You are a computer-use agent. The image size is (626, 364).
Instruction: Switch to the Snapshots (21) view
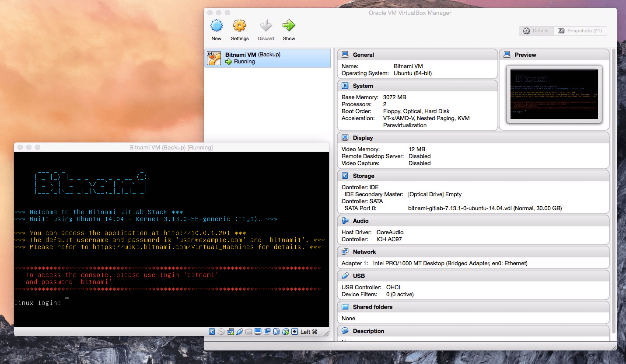pyautogui.click(x=580, y=31)
